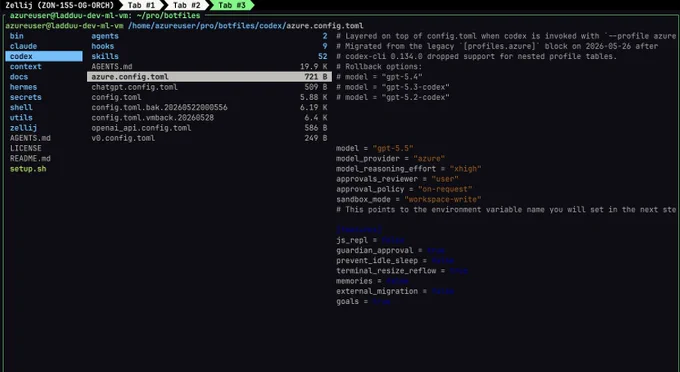Image resolution: width=680 pixels, height=372 pixels.
Task: Click the guardian_approval setting line
Action: pyautogui.click(x=390, y=250)
